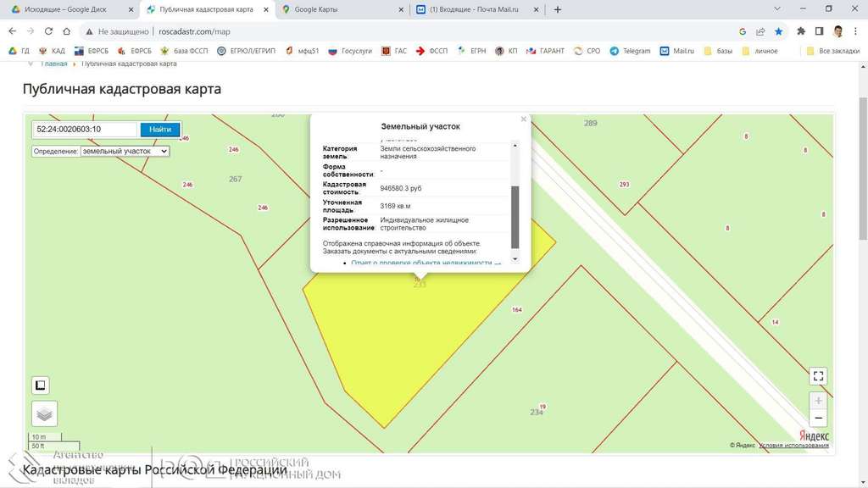Open the ГАРАНТ bookmark

pos(545,51)
